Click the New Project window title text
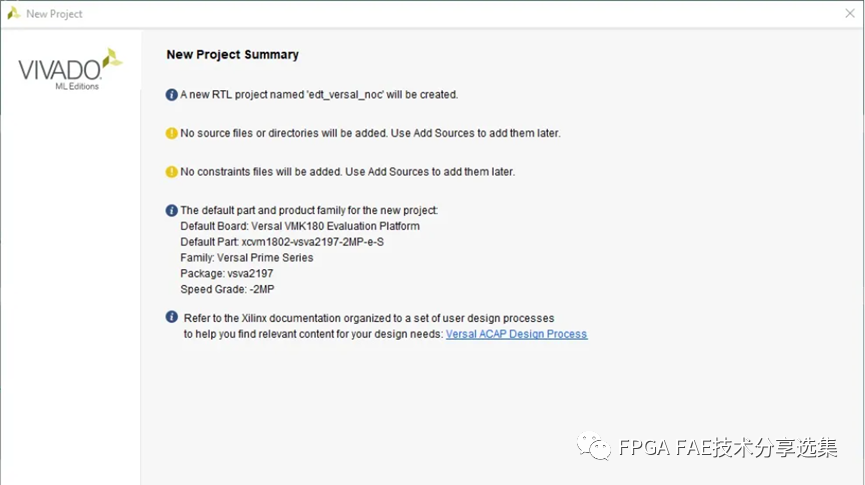 point(54,14)
